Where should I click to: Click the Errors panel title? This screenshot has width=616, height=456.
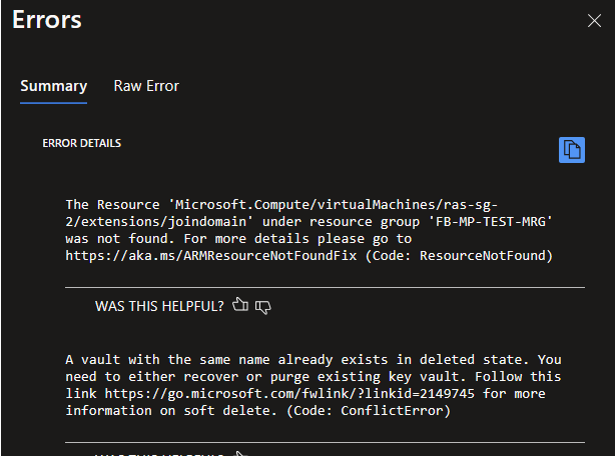(47, 20)
